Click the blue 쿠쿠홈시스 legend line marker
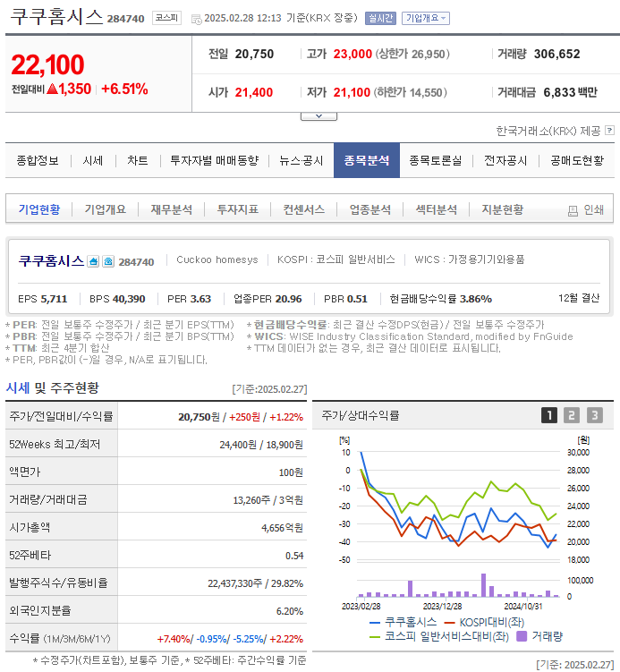This screenshot has width=620, height=672. coord(375,622)
